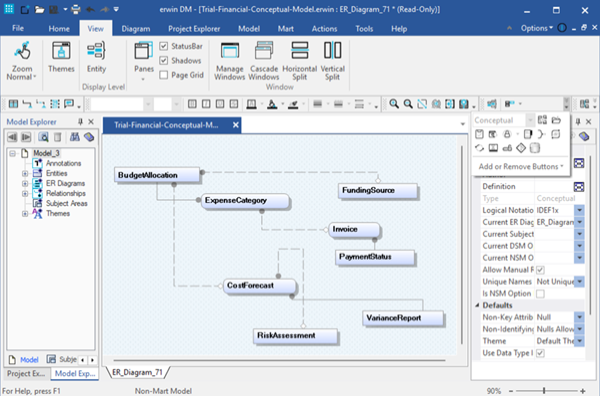Image resolution: width=600 pixels, height=396 pixels.
Task: Select the RiskAssessment entity
Action: click(295, 336)
